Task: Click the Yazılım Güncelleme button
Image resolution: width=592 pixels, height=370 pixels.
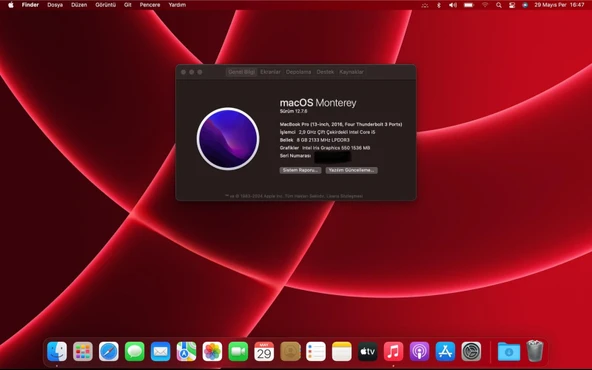Action: tap(352, 170)
